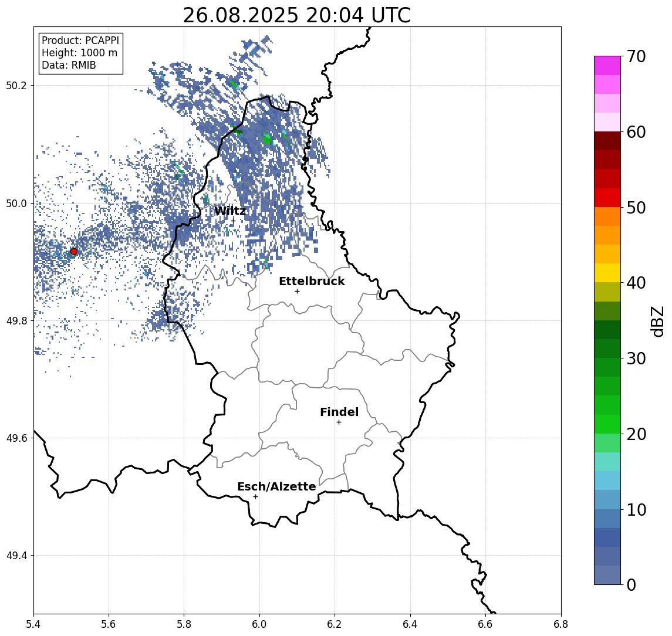Viewport: 672px width, 636px height.
Task: Click the yellow 40 dBZ colorbar segment
Action: 607,273
